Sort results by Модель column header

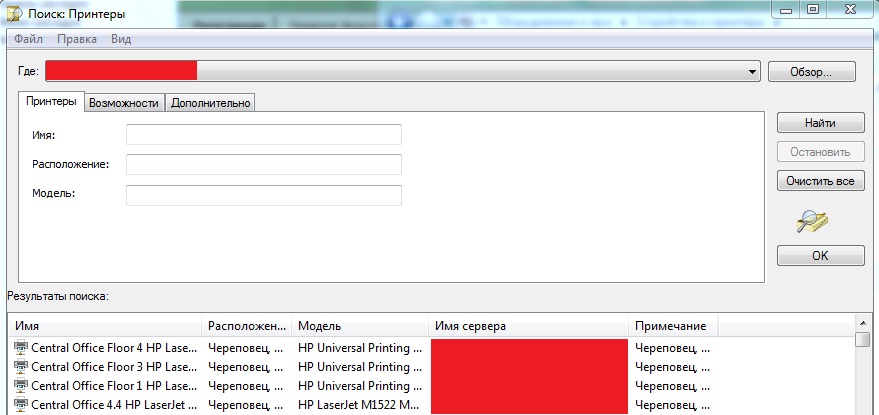(x=360, y=326)
